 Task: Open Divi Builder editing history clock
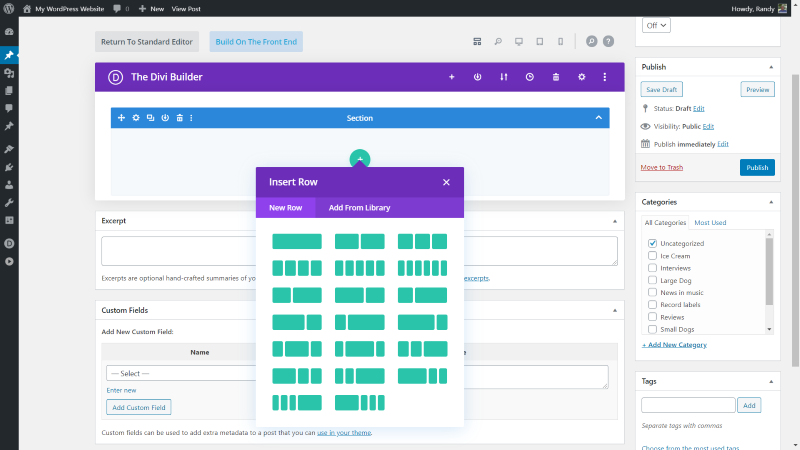coord(530,77)
